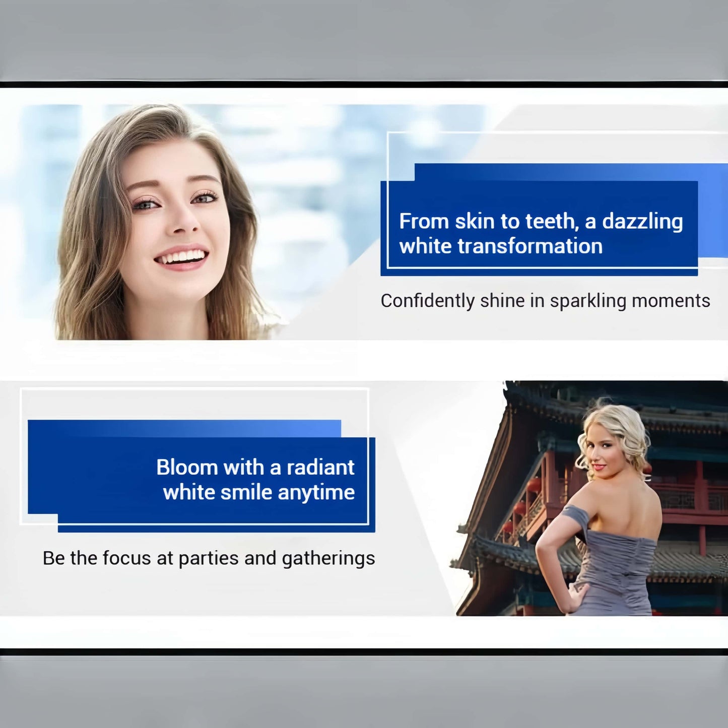The height and width of the screenshot is (728, 728).
Task: Select 'Bloom with a radiant' headline text
Action: tap(255, 468)
